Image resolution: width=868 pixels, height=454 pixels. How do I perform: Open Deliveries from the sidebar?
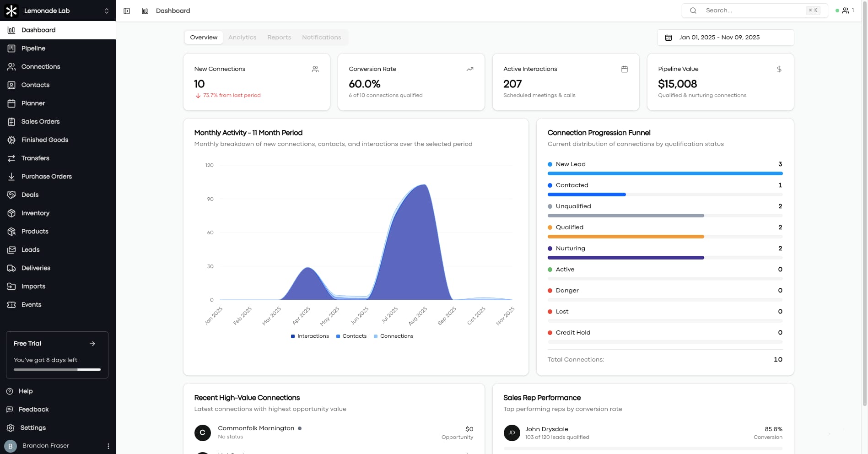tap(36, 268)
